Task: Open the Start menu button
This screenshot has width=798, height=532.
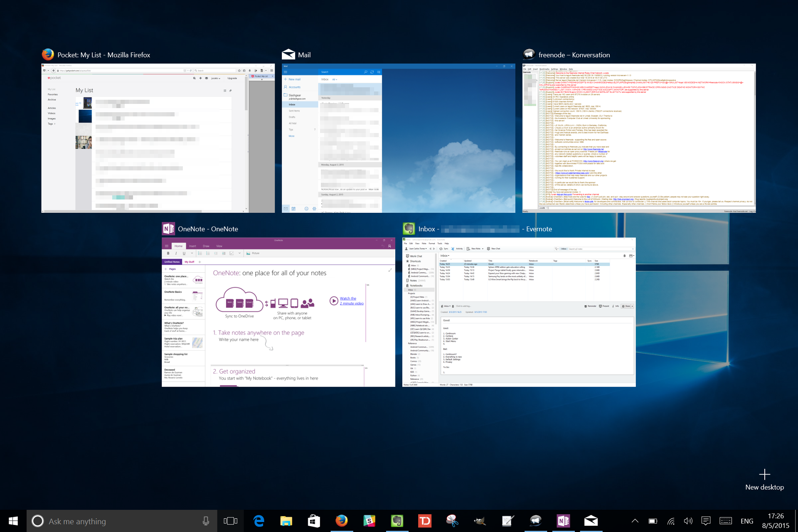Action: 13,521
